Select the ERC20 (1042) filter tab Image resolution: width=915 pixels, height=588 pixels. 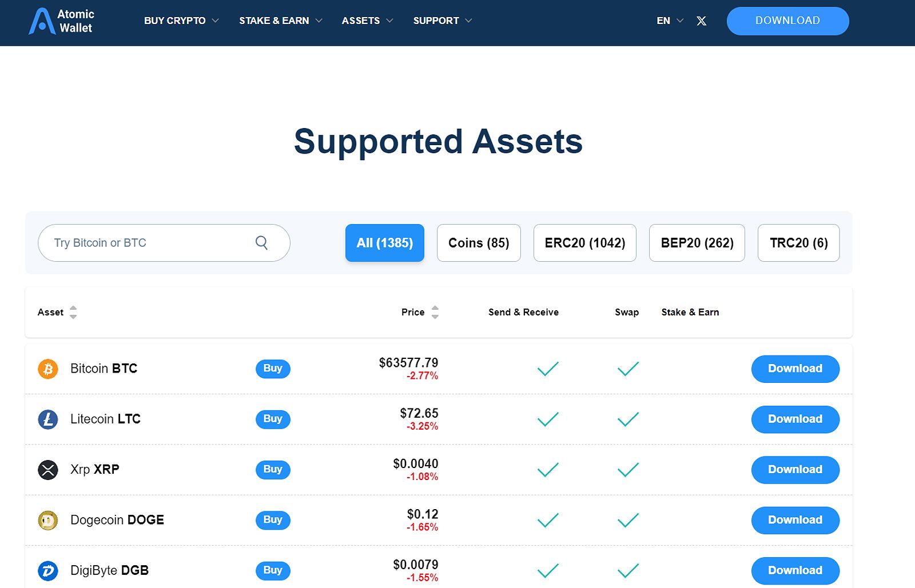pyautogui.click(x=585, y=243)
